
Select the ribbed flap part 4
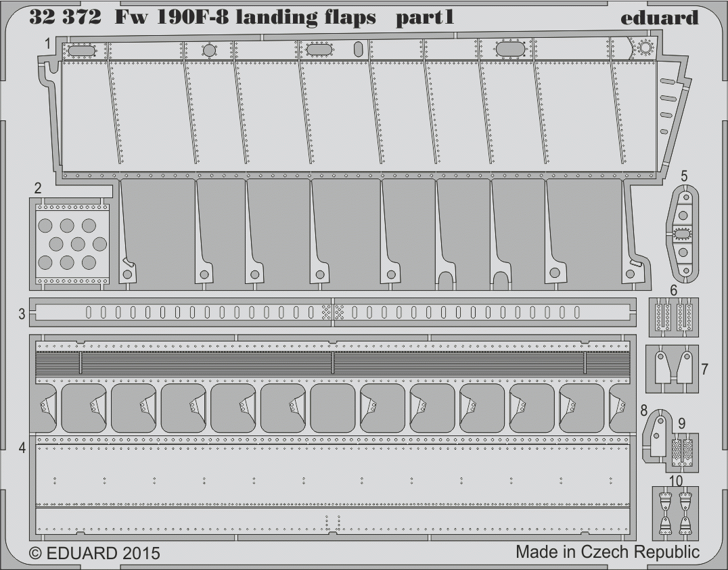[332, 437]
